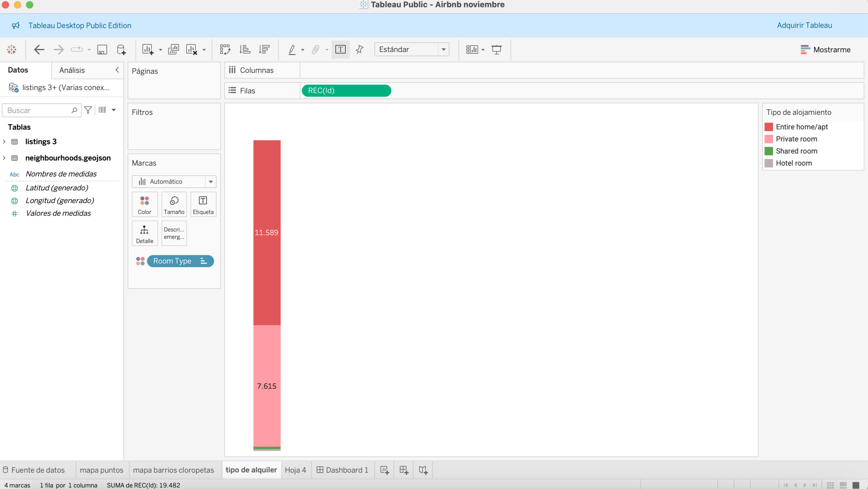
Task: Click the Buscar search field
Action: [38, 110]
